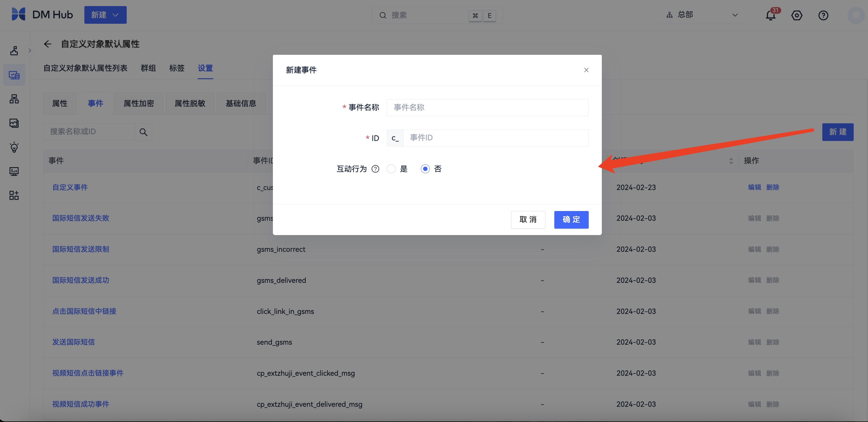This screenshot has height=422, width=868.
Task: Open the 总部 organization dropdown
Action: coord(703,15)
